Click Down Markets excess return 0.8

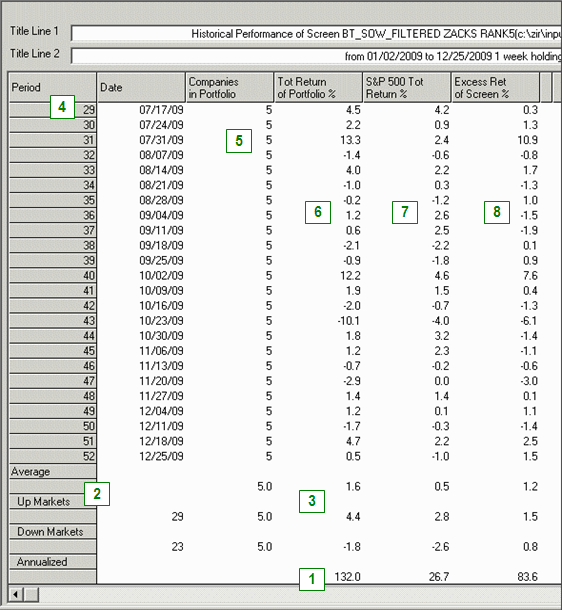tap(530, 547)
